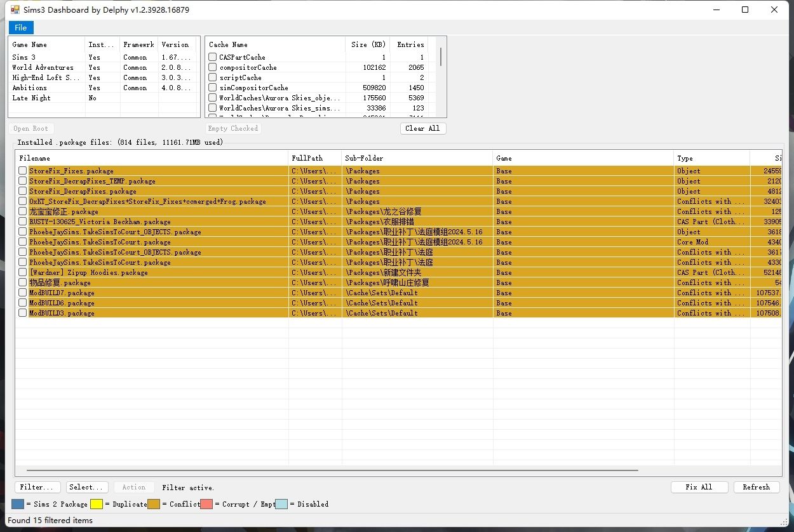Click the Refresh button
The width and height of the screenshot is (794, 532).
tap(756, 487)
